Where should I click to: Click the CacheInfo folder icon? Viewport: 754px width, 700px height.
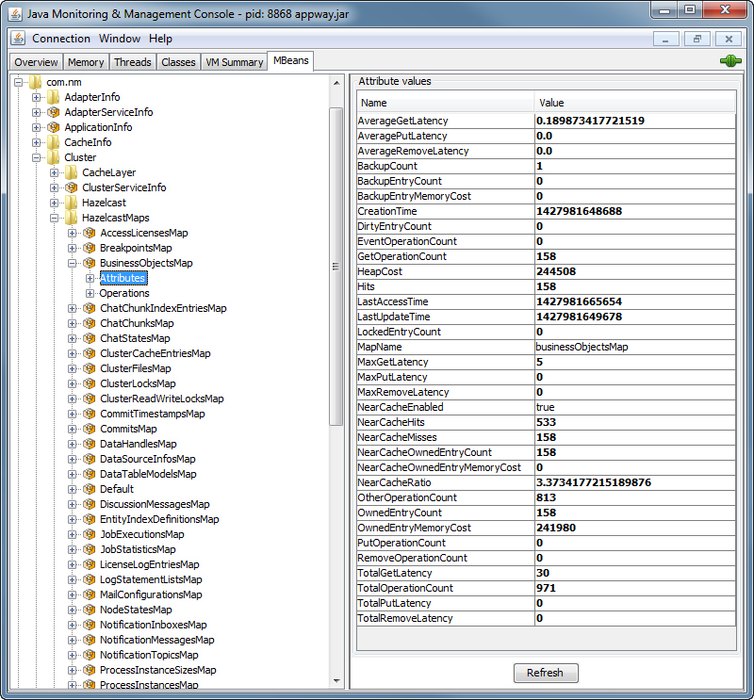54,142
